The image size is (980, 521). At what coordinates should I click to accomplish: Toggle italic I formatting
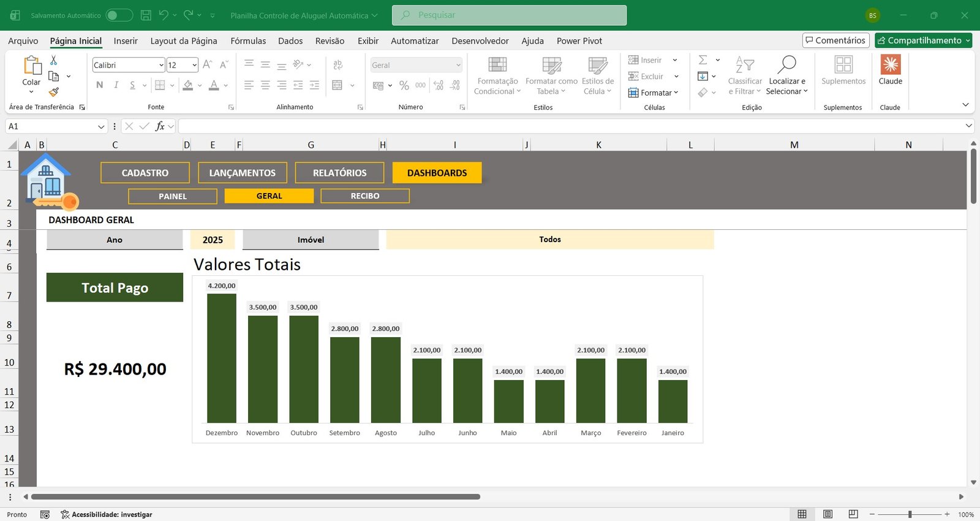(116, 85)
